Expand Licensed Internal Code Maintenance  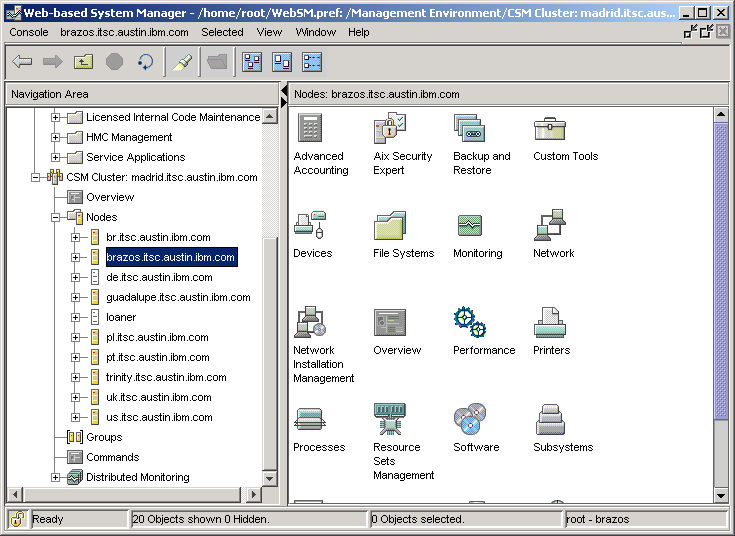[x=55, y=117]
